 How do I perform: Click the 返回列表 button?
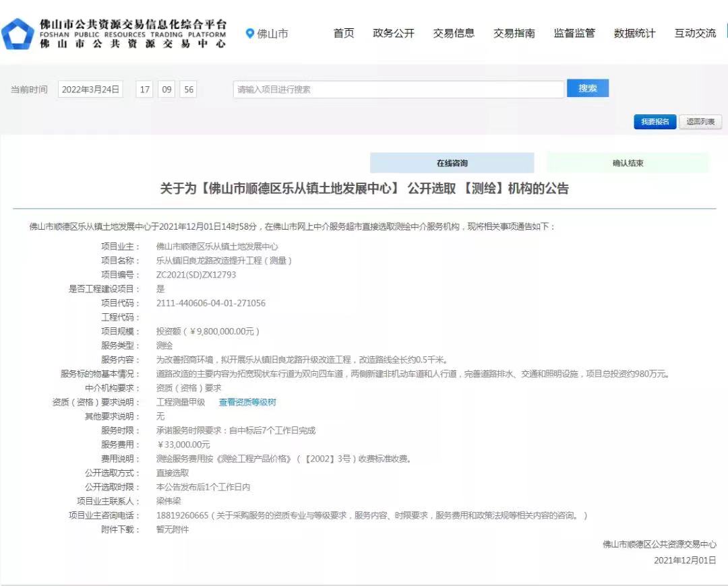700,122
